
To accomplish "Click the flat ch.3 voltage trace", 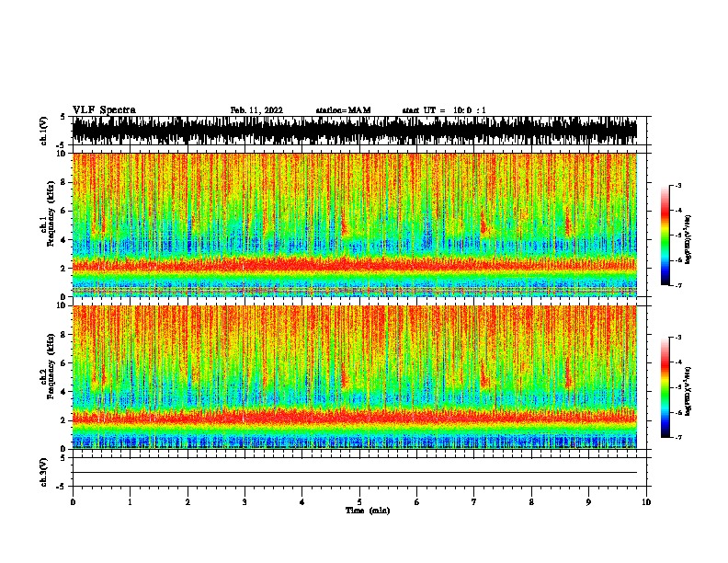I will (x=354, y=473).
